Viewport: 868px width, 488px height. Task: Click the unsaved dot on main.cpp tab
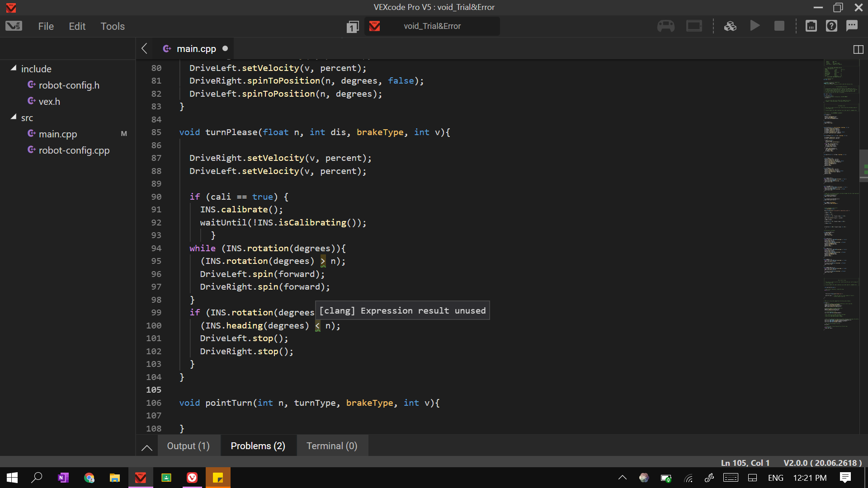click(x=225, y=49)
